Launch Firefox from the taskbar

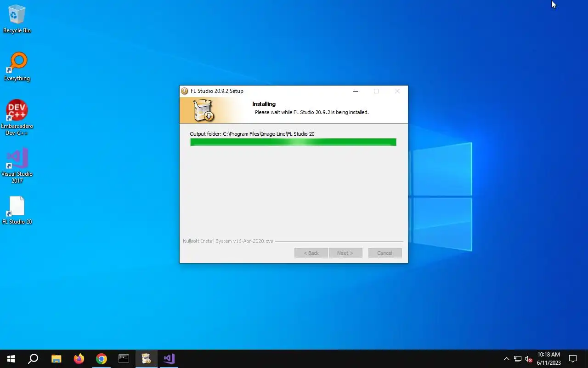click(x=79, y=359)
